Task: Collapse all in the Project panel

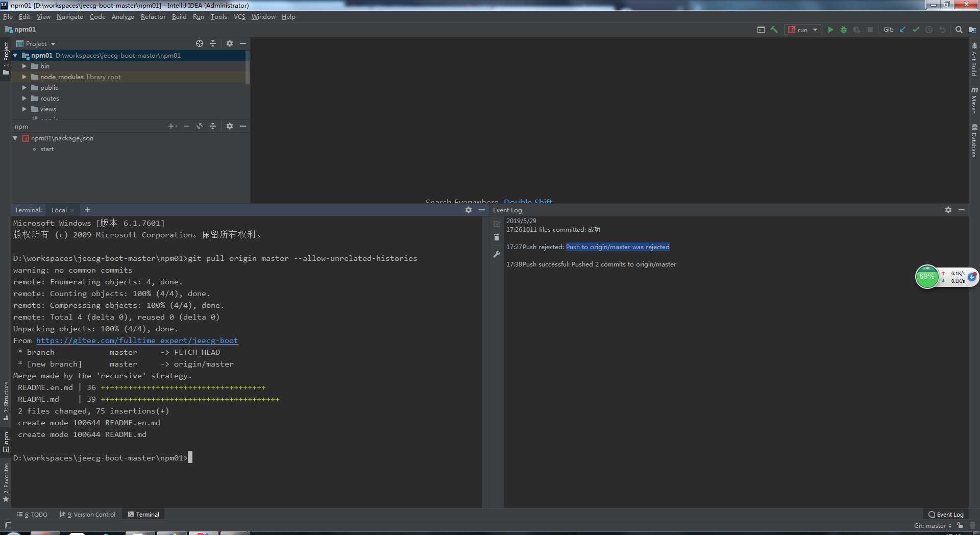Action: coord(213,43)
